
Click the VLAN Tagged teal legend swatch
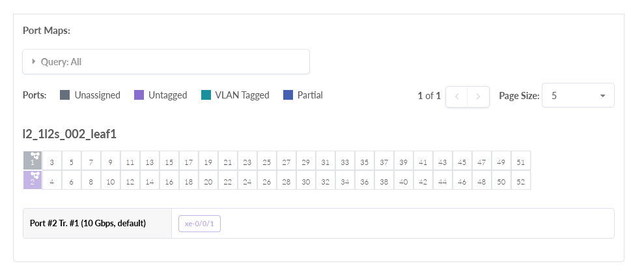[x=206, y=95]
